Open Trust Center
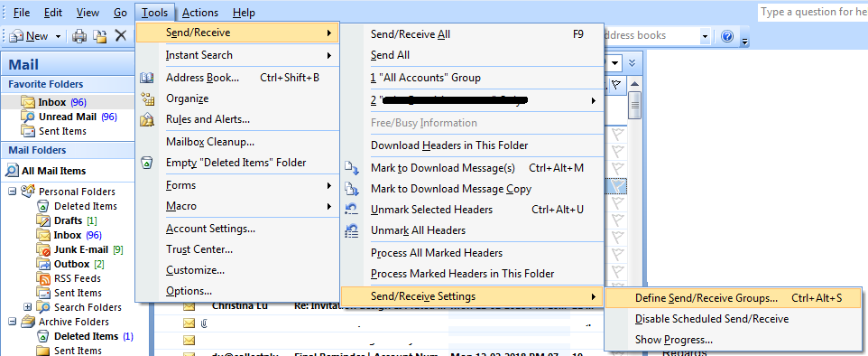Image resolution: width=868 pixels, height=356 pixels. click(237, 249)
